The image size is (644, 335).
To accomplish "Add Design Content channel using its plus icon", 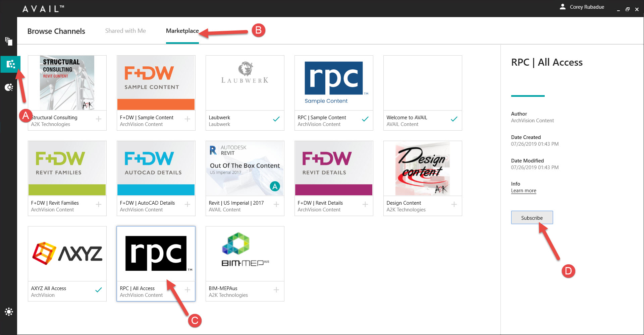I will pos(454,205).
